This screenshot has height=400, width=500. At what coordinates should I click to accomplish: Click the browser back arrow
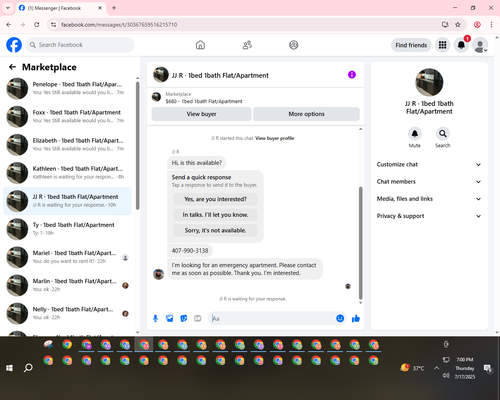(x=9, y=25)
